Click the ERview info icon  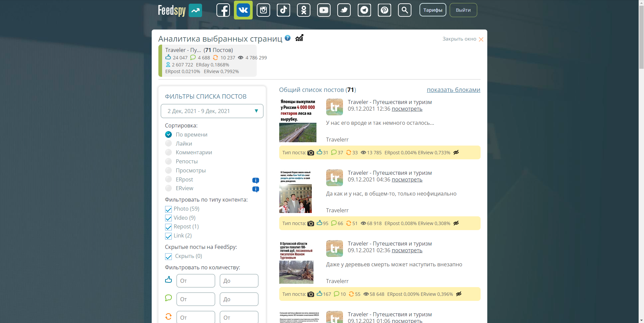click(x=256, y=189)
